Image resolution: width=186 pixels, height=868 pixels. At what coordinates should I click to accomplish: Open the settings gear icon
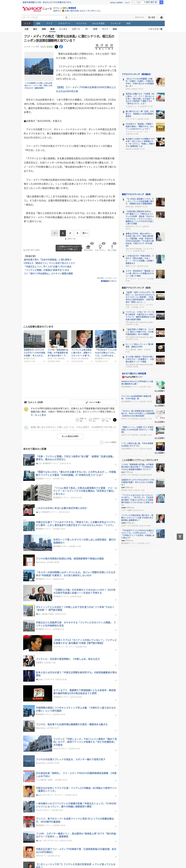161,17
